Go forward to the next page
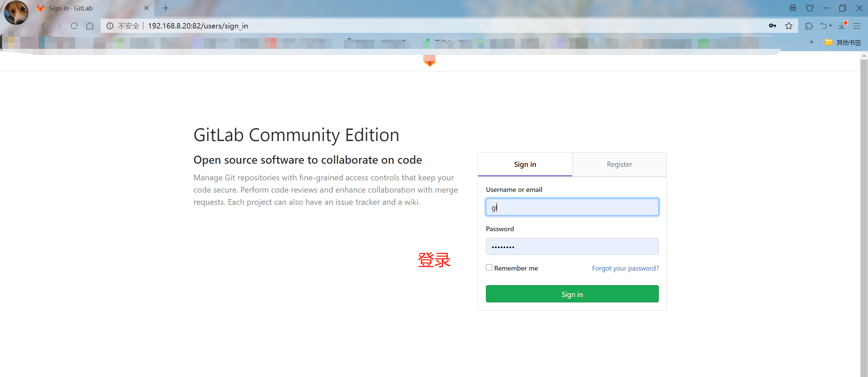Viewport: 868px width, 377px height. click(x=59, y=26)
